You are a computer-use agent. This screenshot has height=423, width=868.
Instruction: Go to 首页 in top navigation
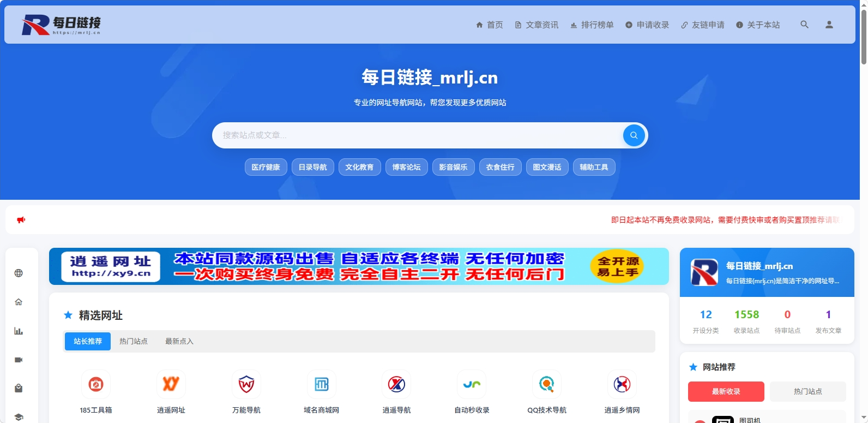click(x=490, y=25)
